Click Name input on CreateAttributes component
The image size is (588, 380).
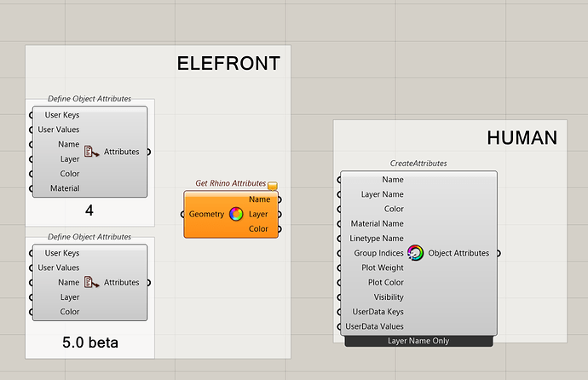click(393, 180)
